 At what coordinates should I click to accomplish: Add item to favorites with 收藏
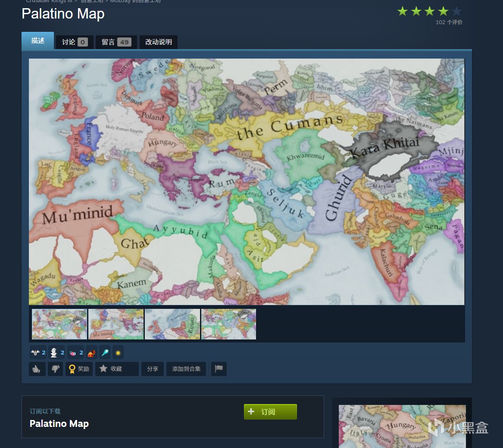[117, 369]
